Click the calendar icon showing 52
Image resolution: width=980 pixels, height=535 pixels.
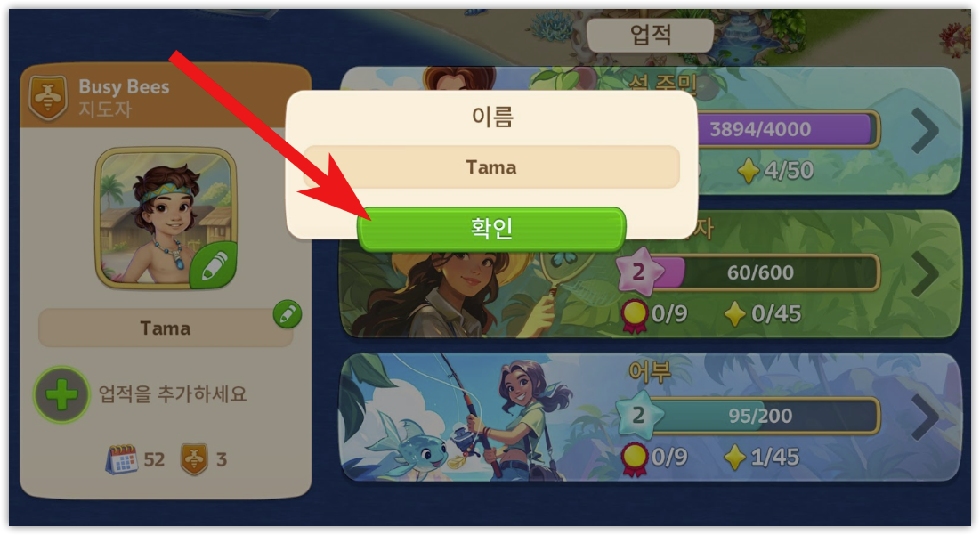122,459
